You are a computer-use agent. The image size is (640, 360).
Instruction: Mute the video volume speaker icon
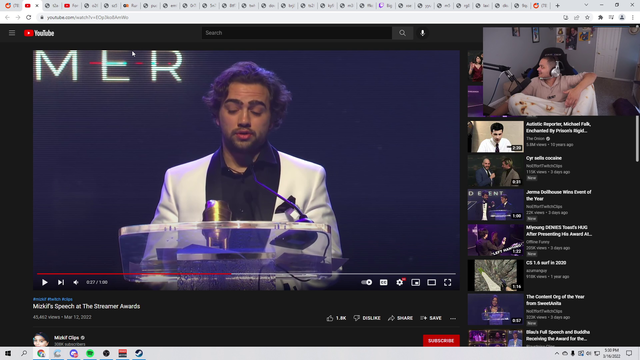pos(76,282)
